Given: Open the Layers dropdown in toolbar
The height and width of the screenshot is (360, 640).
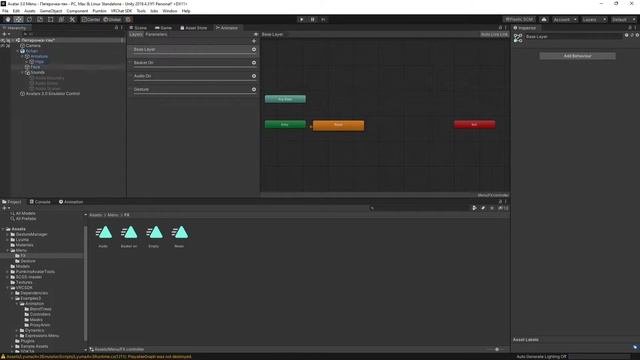Looking at the screenshot, I should (594, 19).
